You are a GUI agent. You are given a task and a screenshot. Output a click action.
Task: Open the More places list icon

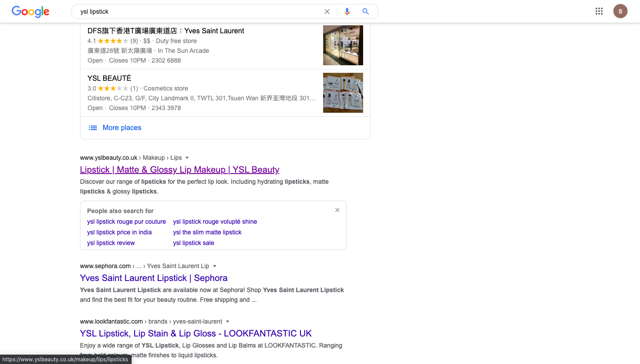[x=93, y=128]
